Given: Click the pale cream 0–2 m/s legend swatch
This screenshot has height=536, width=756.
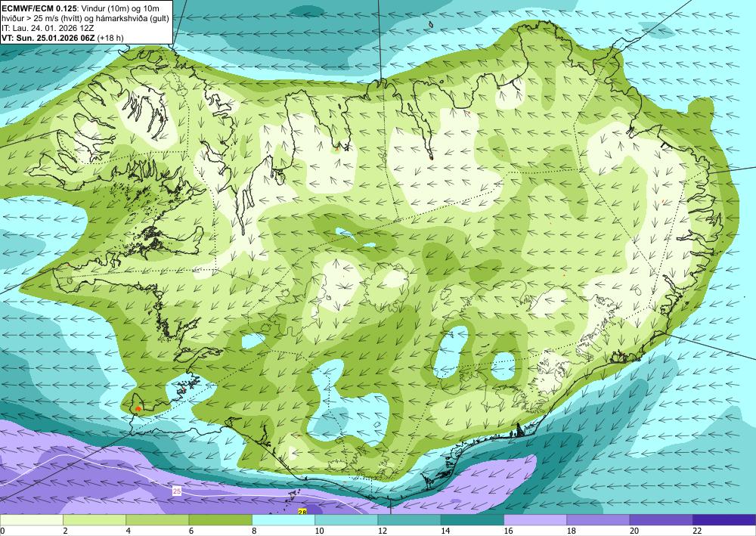Looking at the screenshot, I should 31,520.
